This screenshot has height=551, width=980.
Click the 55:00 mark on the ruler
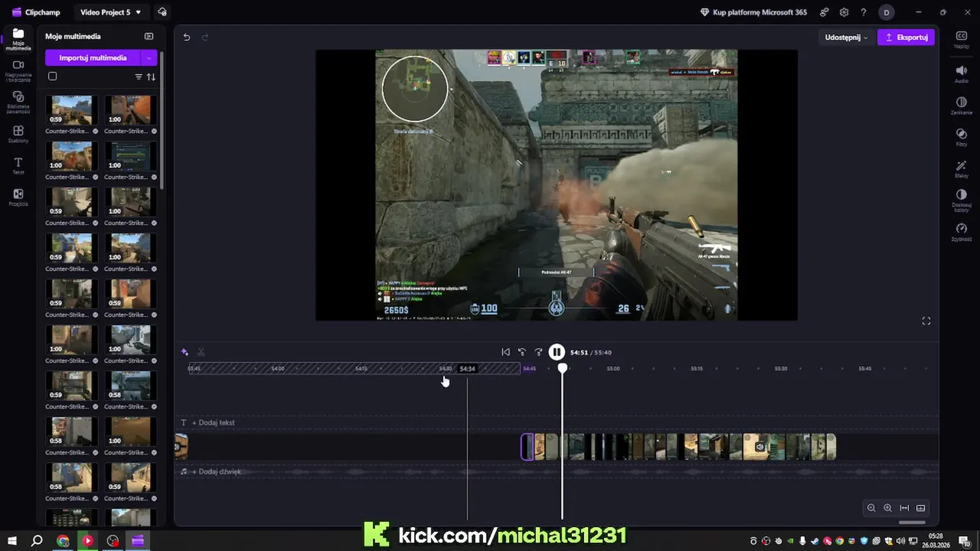click(613, 368)
